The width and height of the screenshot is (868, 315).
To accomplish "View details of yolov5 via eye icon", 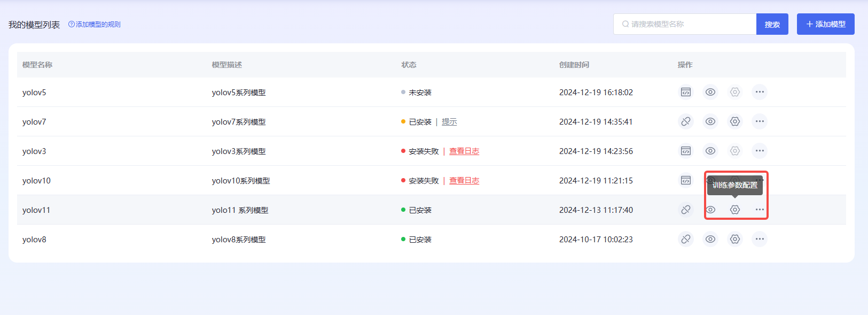I will click(x=710, y=92).
